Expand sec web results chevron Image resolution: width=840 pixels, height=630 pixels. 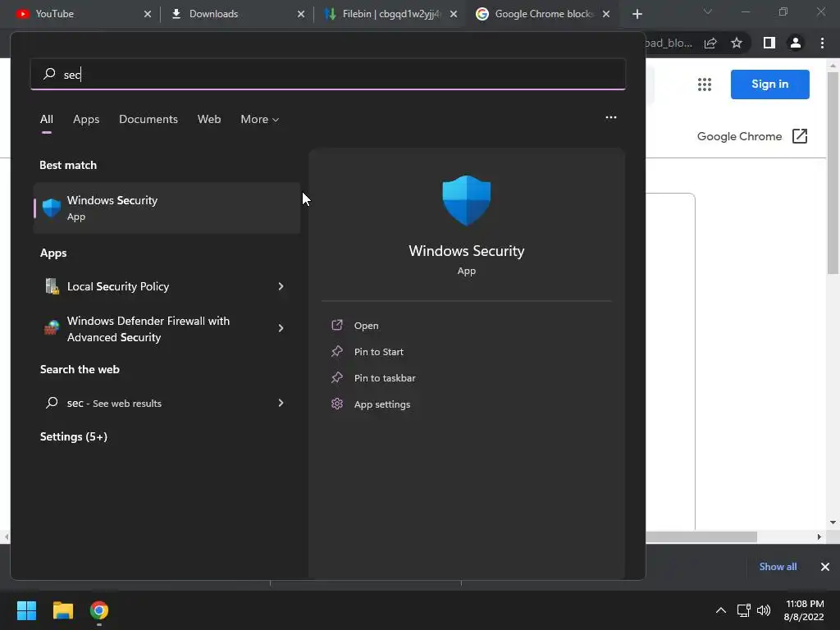(281, 403)
